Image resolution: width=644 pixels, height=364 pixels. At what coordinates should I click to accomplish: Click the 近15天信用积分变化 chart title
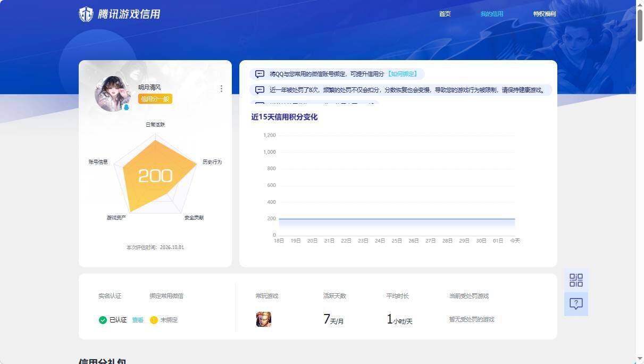[285, 117]
